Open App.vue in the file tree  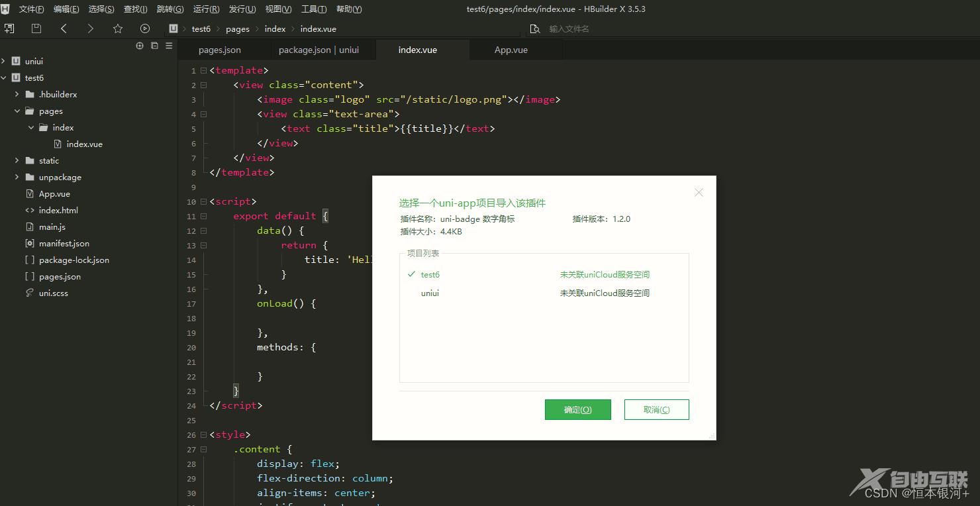click(x=54, y=193)
